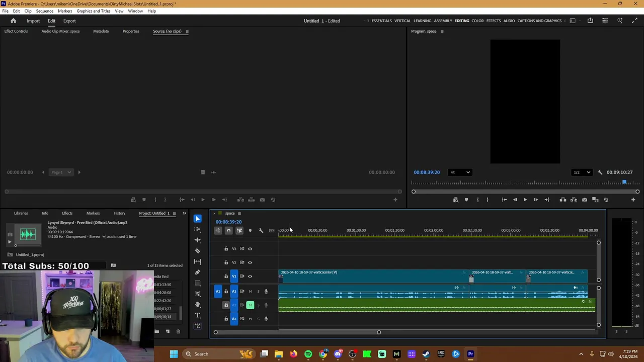
Task: Open Quick Export share icon
Action: tap(590, 21)
